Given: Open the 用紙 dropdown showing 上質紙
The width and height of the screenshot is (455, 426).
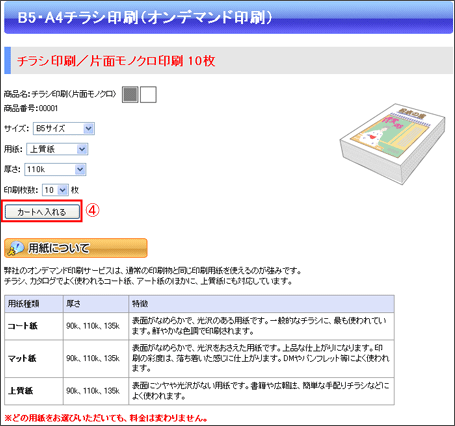Looking at the screenshot, I should tap(57, 149).
